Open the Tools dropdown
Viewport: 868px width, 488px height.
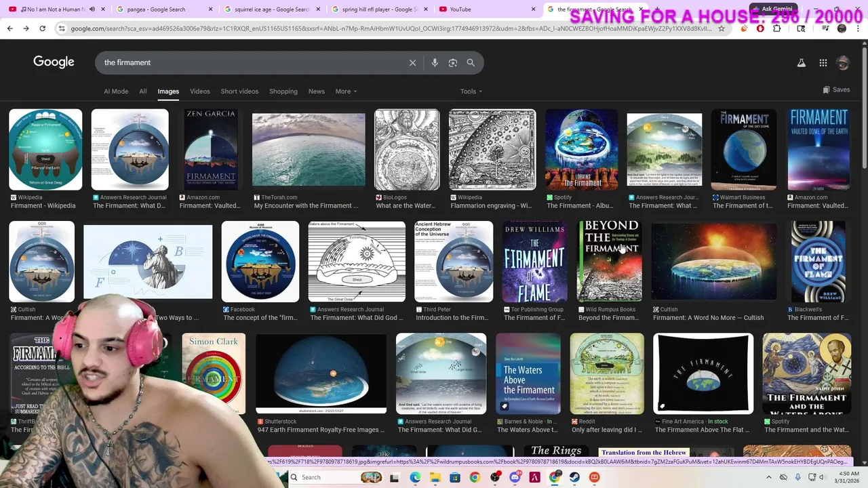[x=471, y=91]
